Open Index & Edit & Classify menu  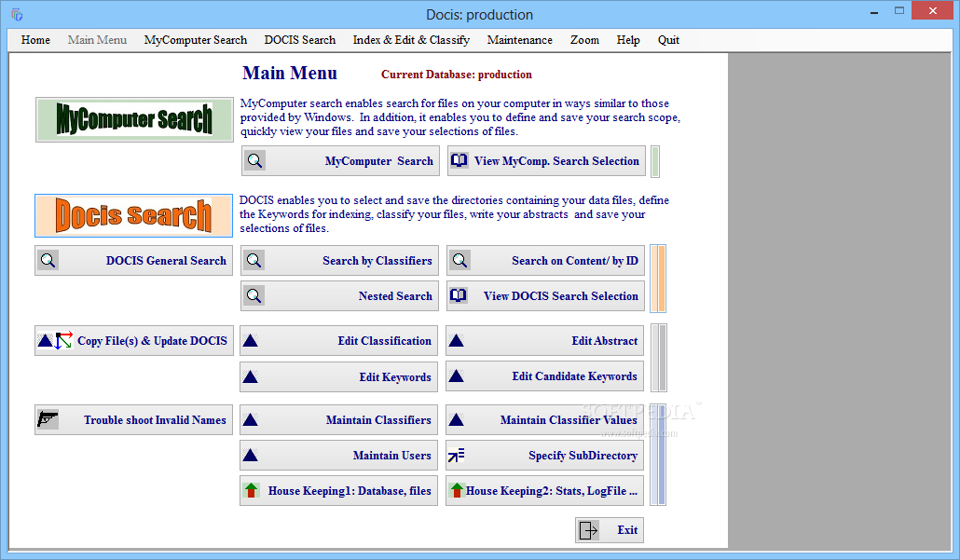411,40
